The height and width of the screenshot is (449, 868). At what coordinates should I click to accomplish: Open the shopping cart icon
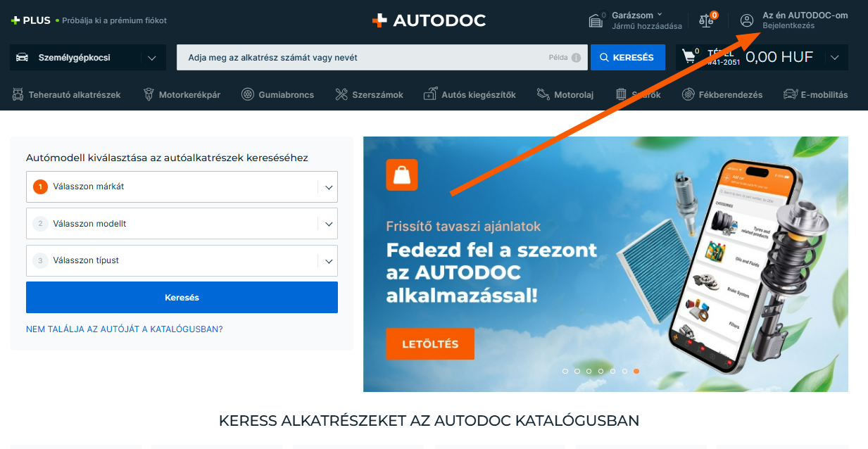click(x=689, y=57)
